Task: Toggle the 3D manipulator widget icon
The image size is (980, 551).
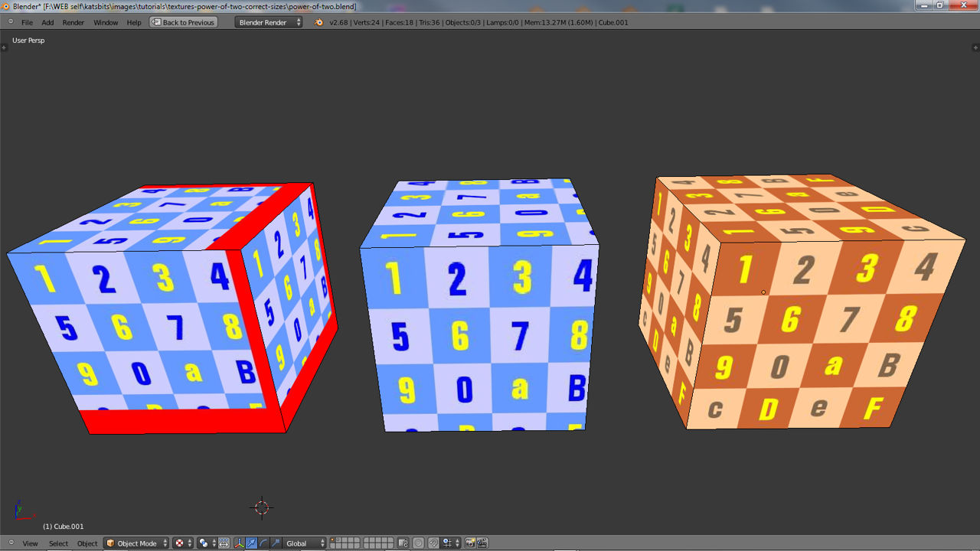Action: 239,543
